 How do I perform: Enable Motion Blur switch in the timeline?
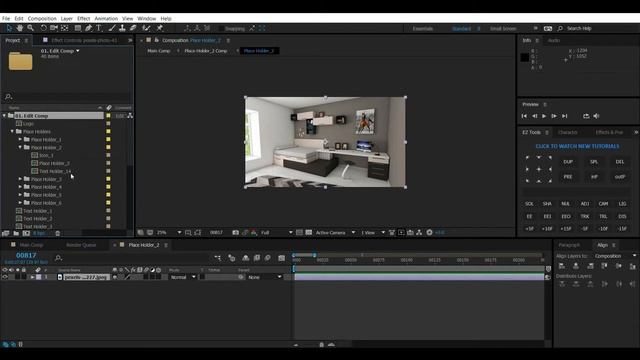click(x=268, y=258)
